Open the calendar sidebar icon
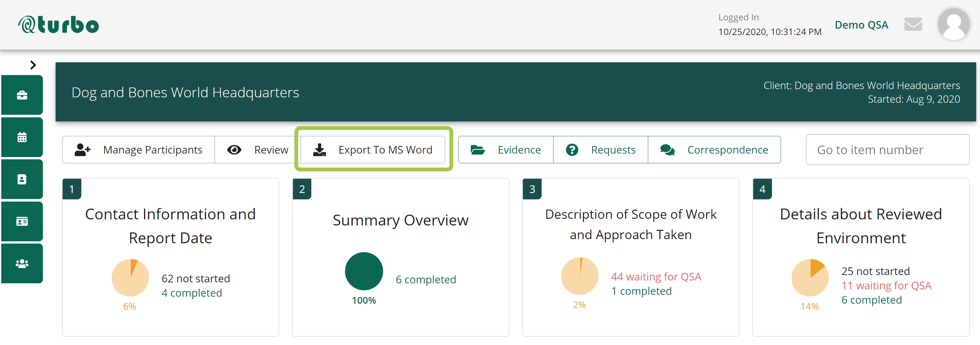 coord(22,137)
